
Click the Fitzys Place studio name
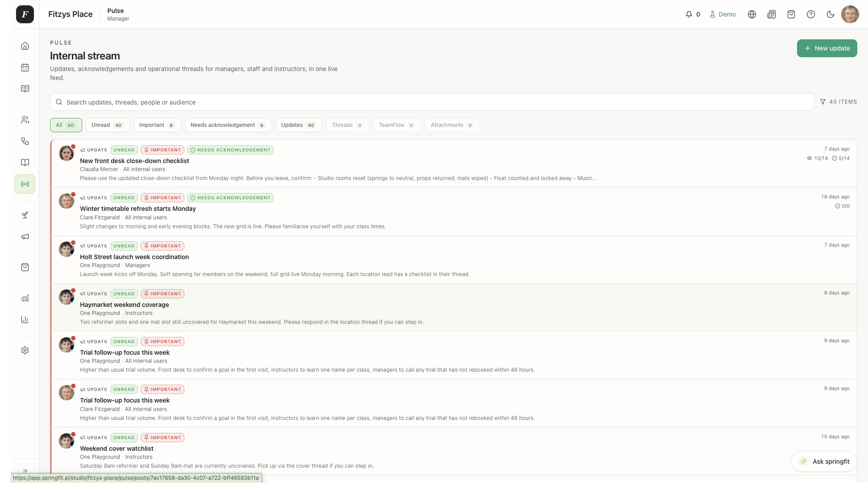pyautogui.click(x=71, y=14)
